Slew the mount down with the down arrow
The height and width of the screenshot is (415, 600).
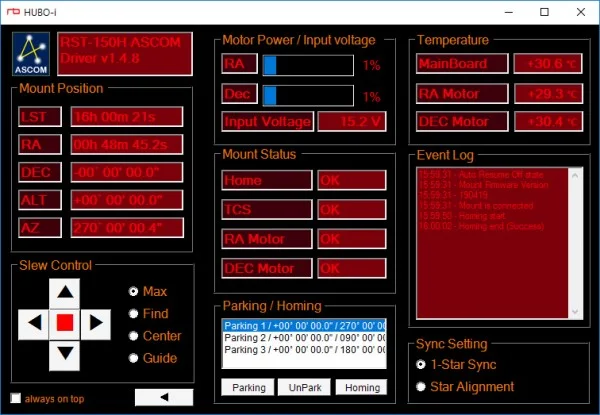[65, 355]
